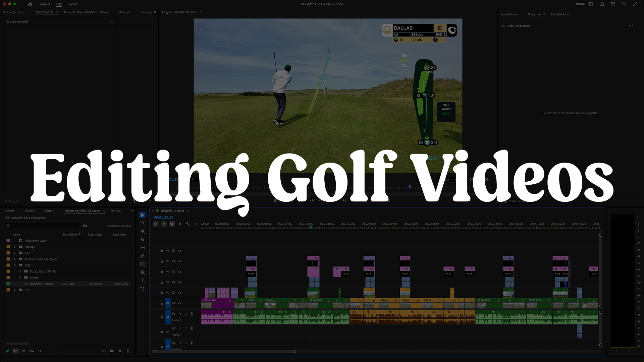
Task: Open the Markers panel tab
Action: tap(30, 211)
